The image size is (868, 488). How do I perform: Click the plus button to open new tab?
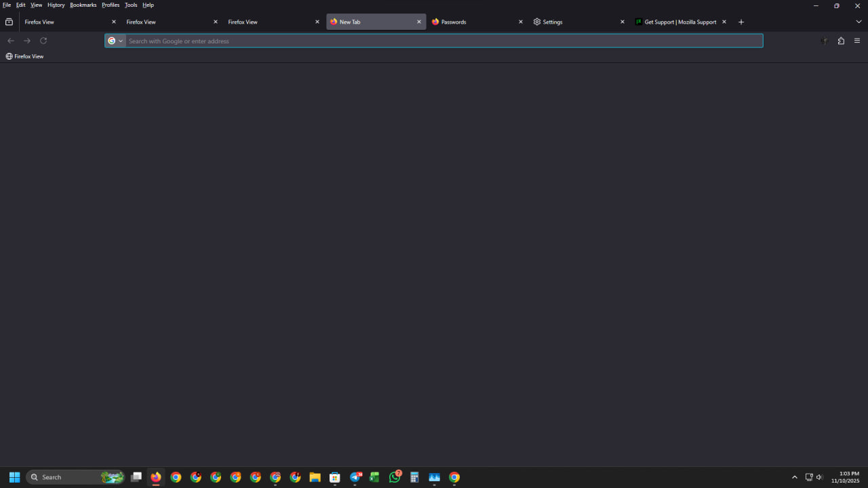tap(741, 22)
